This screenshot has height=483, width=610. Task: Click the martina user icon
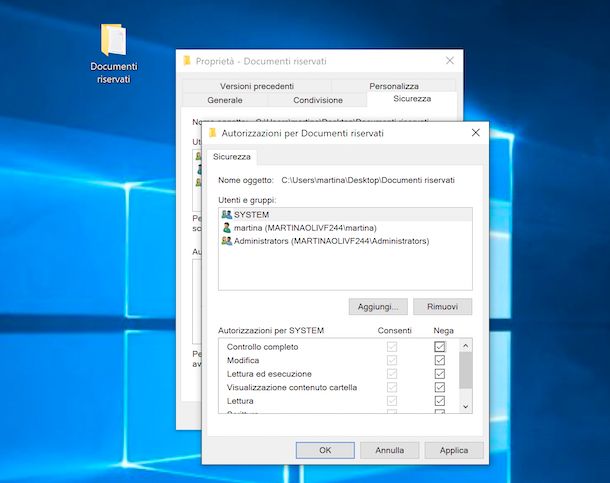226,228
